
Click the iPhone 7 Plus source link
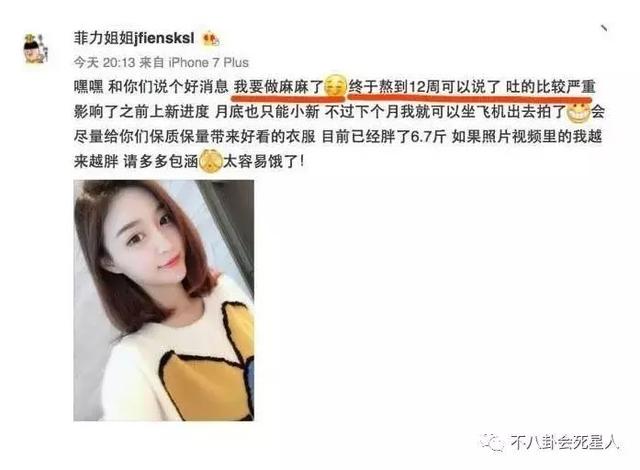[209, 63]
